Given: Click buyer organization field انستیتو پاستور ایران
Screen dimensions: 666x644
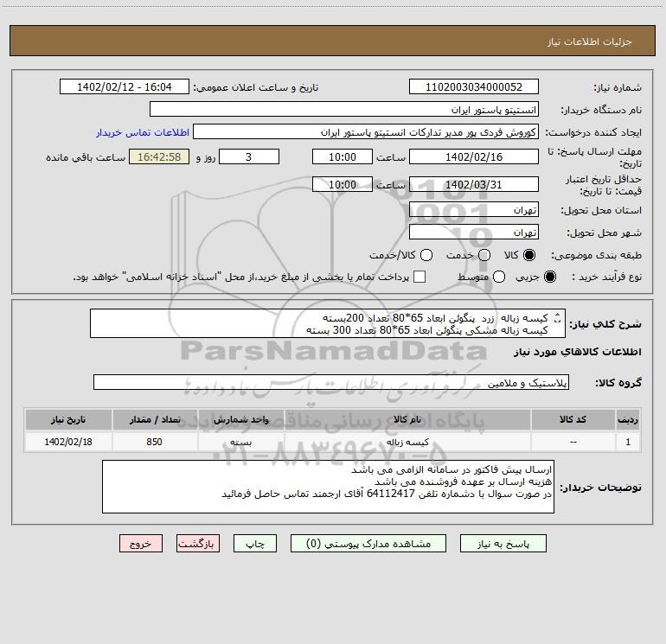Looking at the screenshot, I should pyautogui.click(x=344, y=109).
